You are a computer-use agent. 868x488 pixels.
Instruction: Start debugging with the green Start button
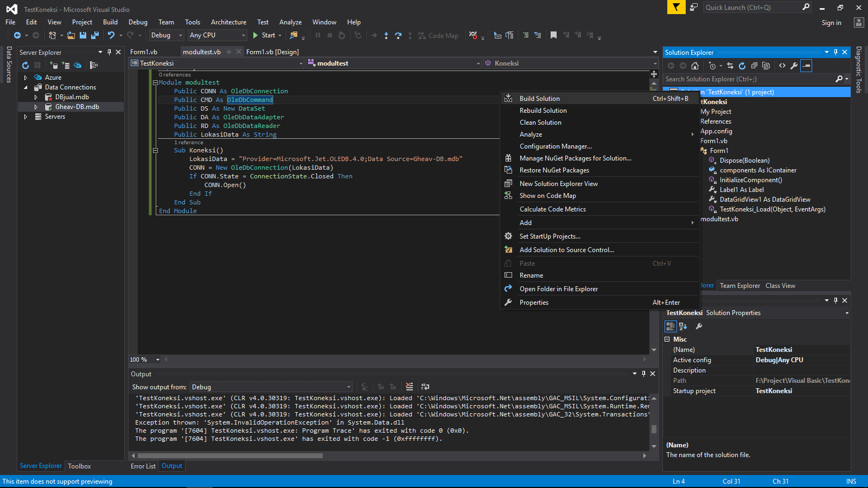pos(265,35)
